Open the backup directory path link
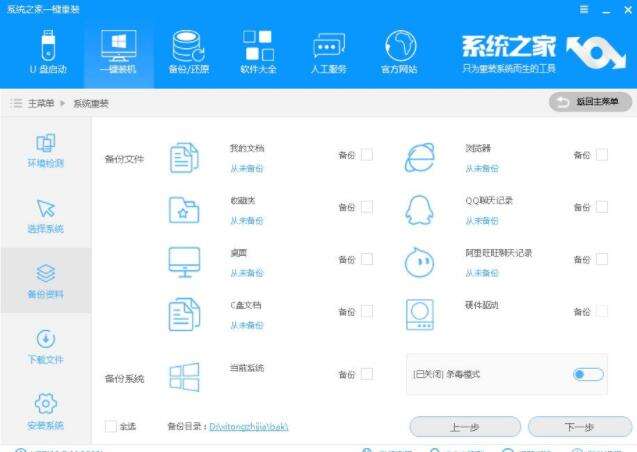Screen dimensions: 637x452 point(249,426)
